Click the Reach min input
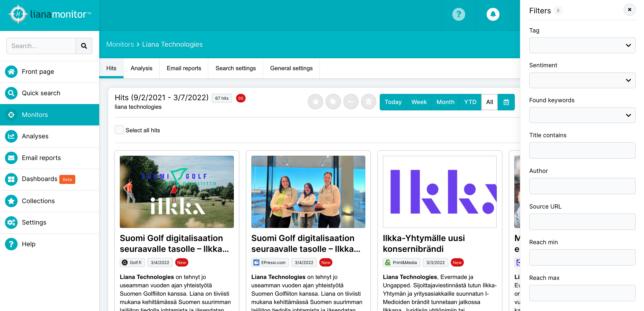This screenshot has width=644, height=311. coord(582,258)
